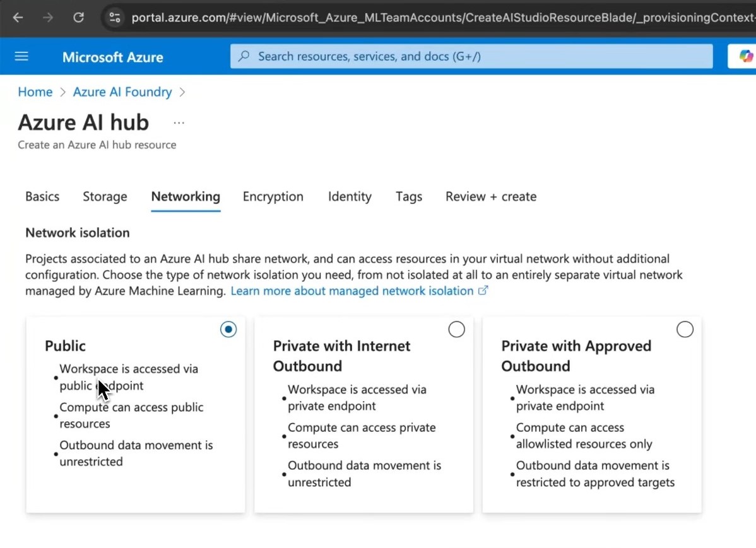Click the Home breadcrumb link
756x548 pixels.
(x=35, y=92)
